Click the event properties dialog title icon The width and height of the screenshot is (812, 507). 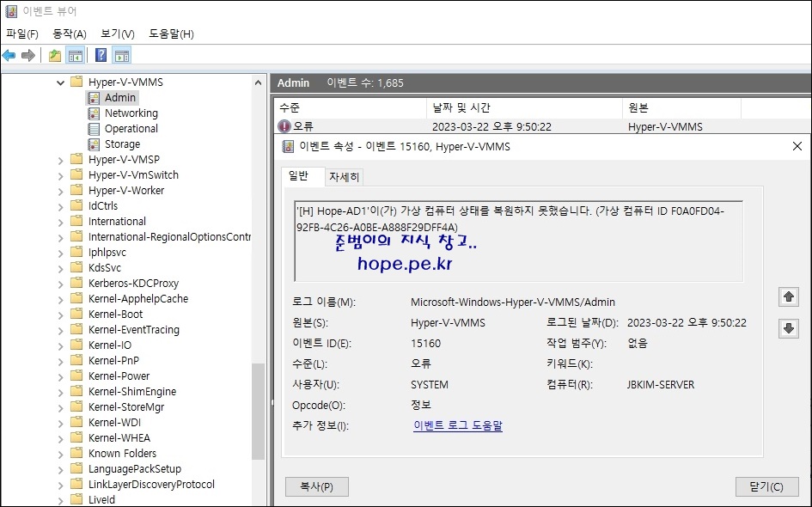[287, 147]
